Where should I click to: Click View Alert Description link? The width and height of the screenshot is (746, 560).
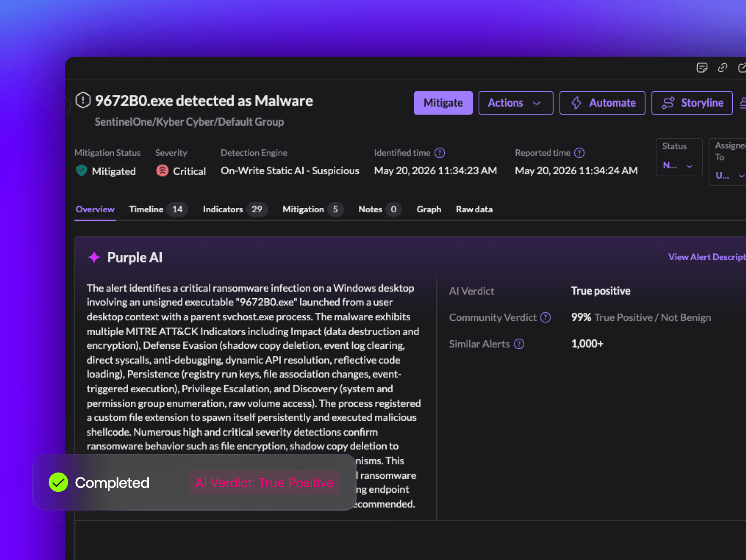tap(707, 257)
